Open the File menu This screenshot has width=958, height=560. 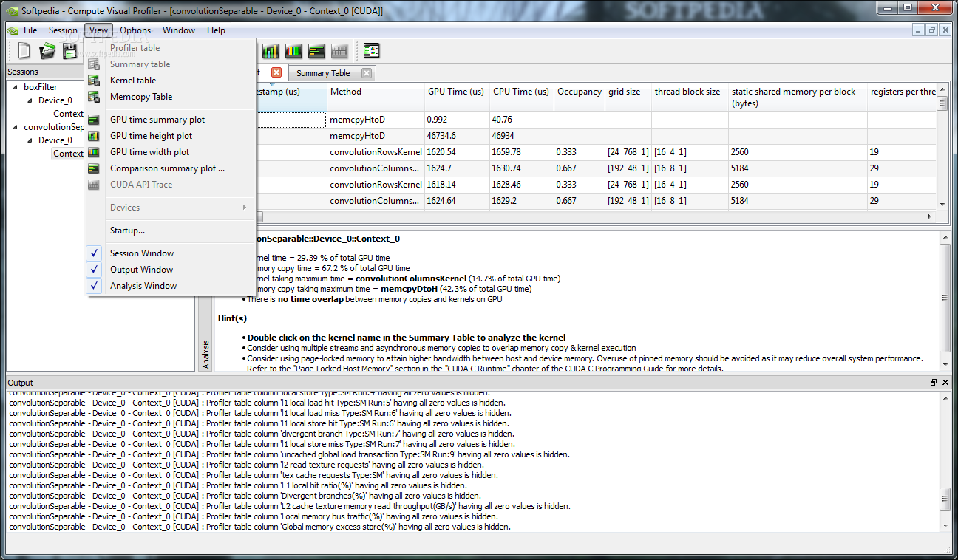(30, 30)
